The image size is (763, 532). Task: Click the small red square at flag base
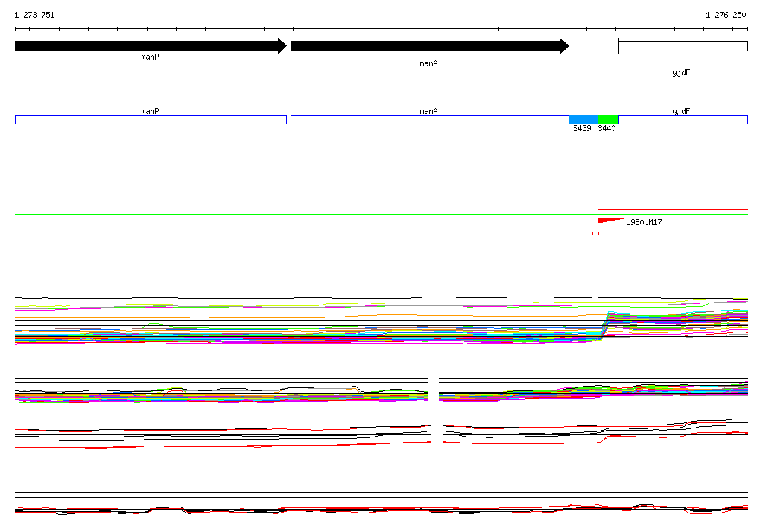[595, 234]
